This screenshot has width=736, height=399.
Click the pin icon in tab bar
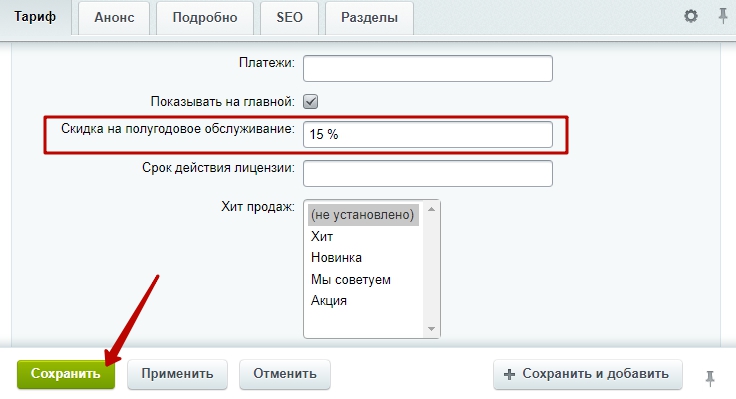[x=723, y=16]
